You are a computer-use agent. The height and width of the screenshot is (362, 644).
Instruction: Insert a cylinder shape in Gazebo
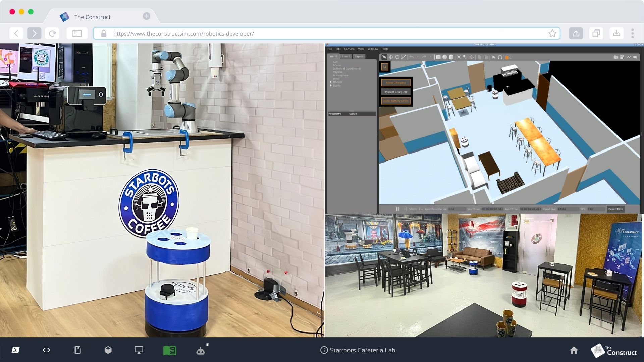pos(451,57)
